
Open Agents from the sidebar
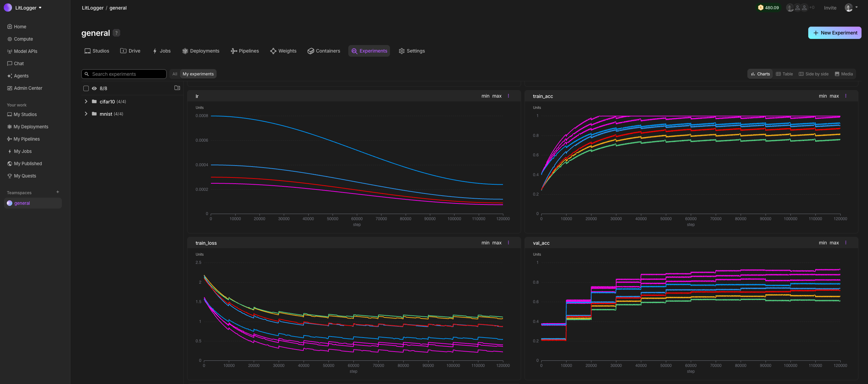pos(21,76)
